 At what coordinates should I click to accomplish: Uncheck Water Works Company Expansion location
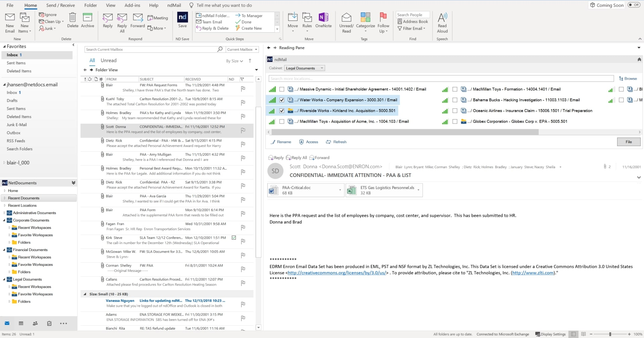pyautogui.click(x=282, y=100)
